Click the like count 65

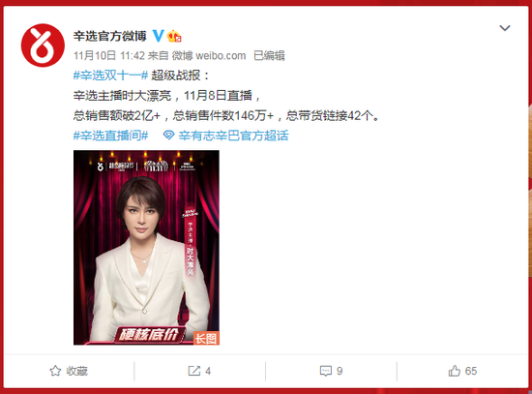[x=471, y=371]
